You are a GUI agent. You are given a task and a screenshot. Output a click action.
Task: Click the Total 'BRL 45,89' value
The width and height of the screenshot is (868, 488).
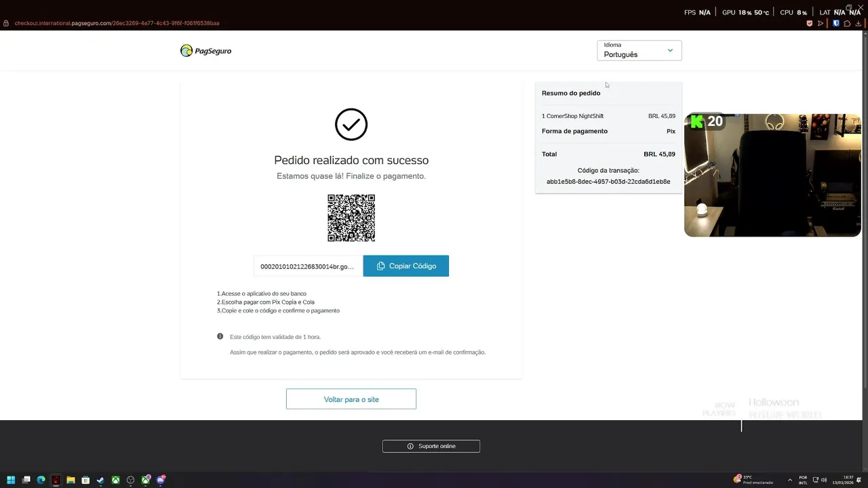tap(659, 154)
